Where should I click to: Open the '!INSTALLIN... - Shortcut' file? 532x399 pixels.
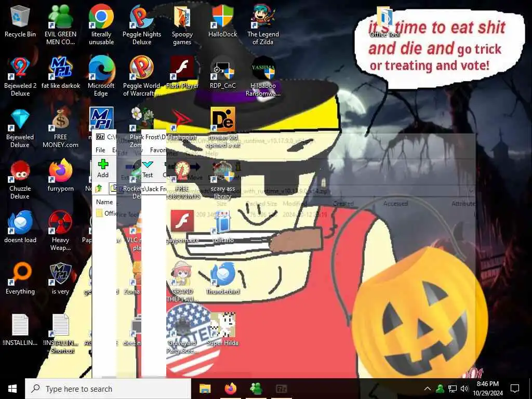coord(60,334)
